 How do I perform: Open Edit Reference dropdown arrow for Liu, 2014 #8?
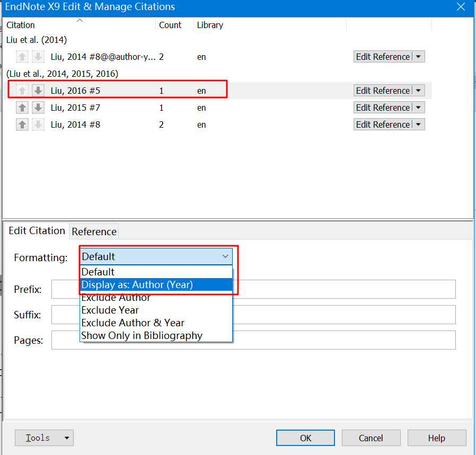click(x=419, y=124)
